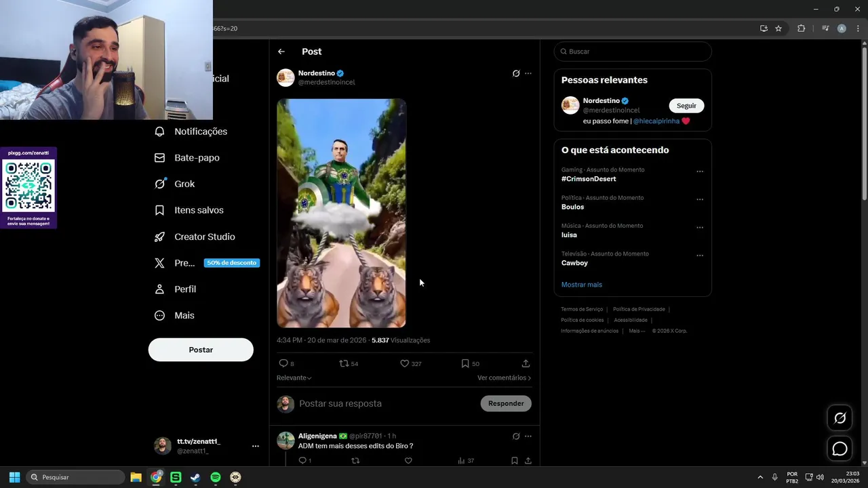Open more options for luisa trend
Image resolution: width=868 pixels, height=488 pixels.
pos(700,228)
